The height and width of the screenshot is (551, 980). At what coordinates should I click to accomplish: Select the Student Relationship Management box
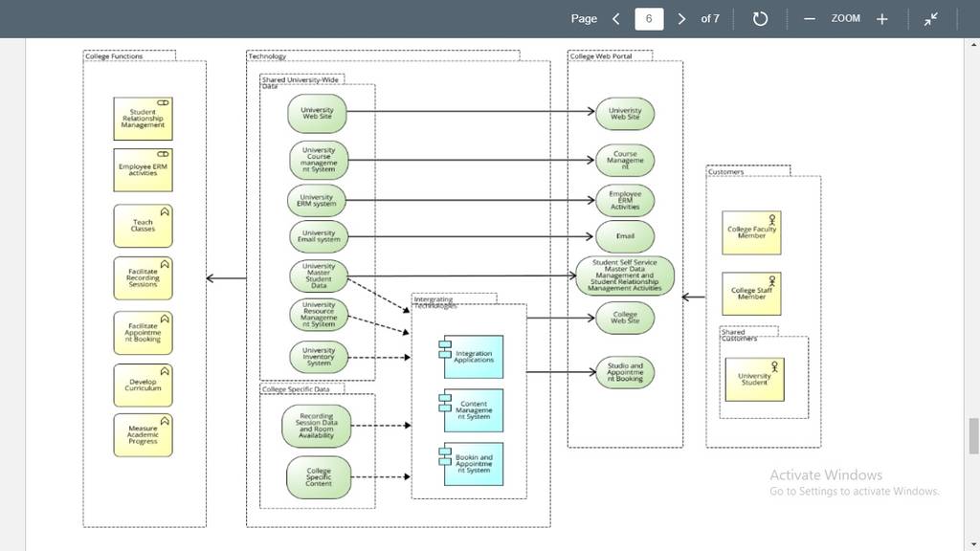pyautogui.click(x=144, y=119)
